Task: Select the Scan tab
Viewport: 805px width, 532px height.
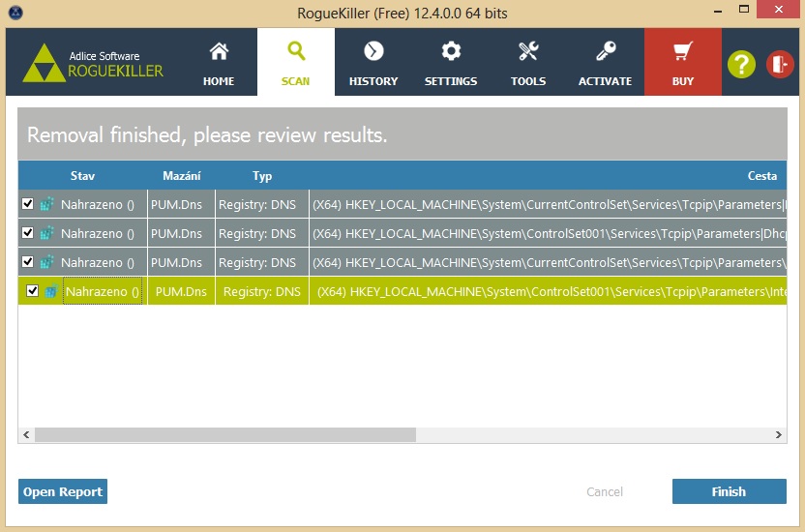Action: [x=296, y=62]
